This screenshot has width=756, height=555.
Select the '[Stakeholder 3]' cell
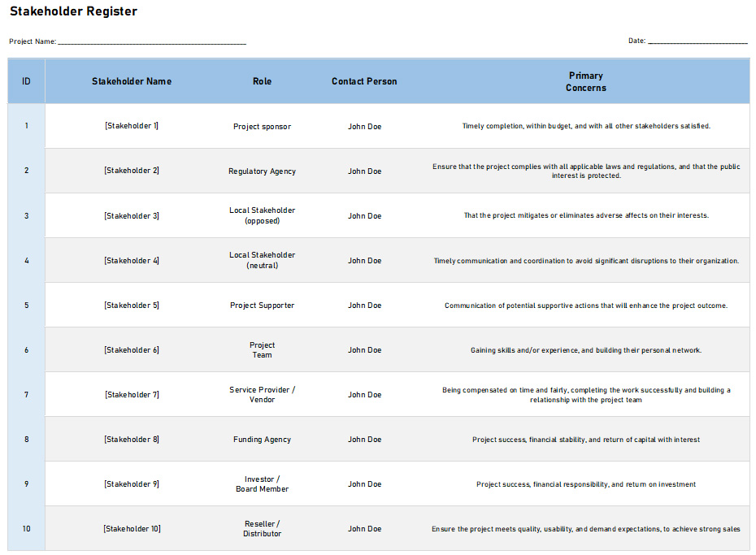tap(132, 216)
